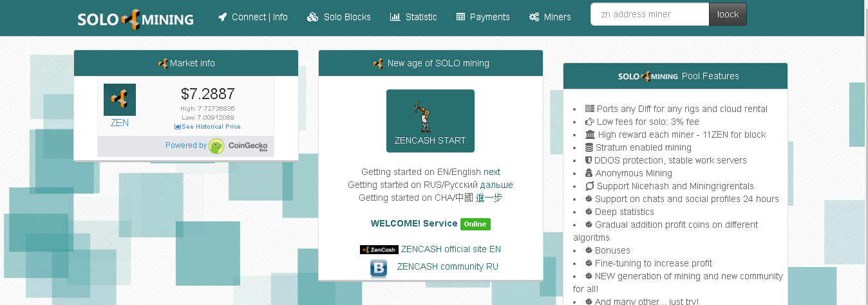
Task: Open Solo Blocks page
Action: coord(339,17)
